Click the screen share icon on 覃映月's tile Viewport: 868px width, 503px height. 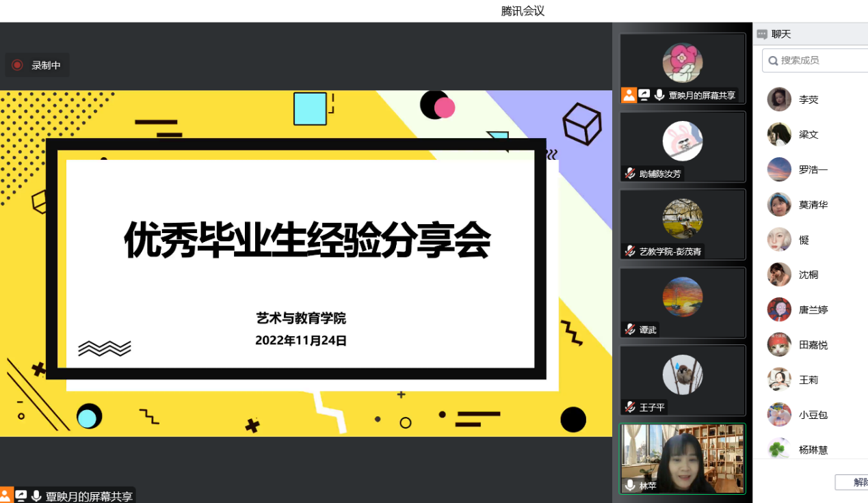pyautogui.click(x=644, y=96)
